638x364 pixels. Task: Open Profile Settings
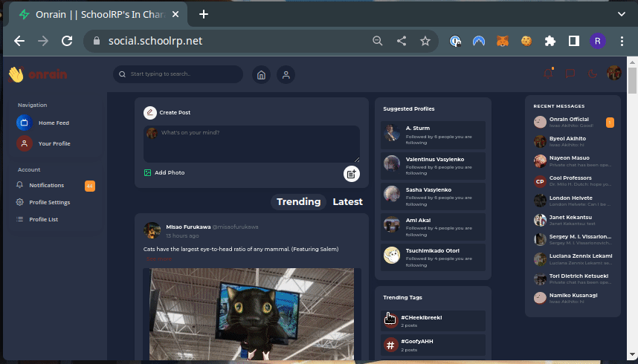pos(43,202)
